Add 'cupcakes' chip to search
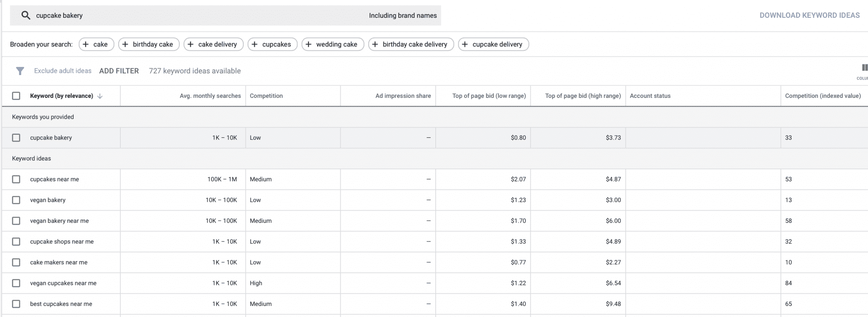This screenshot has height=317, width=868. coord(273,44)
